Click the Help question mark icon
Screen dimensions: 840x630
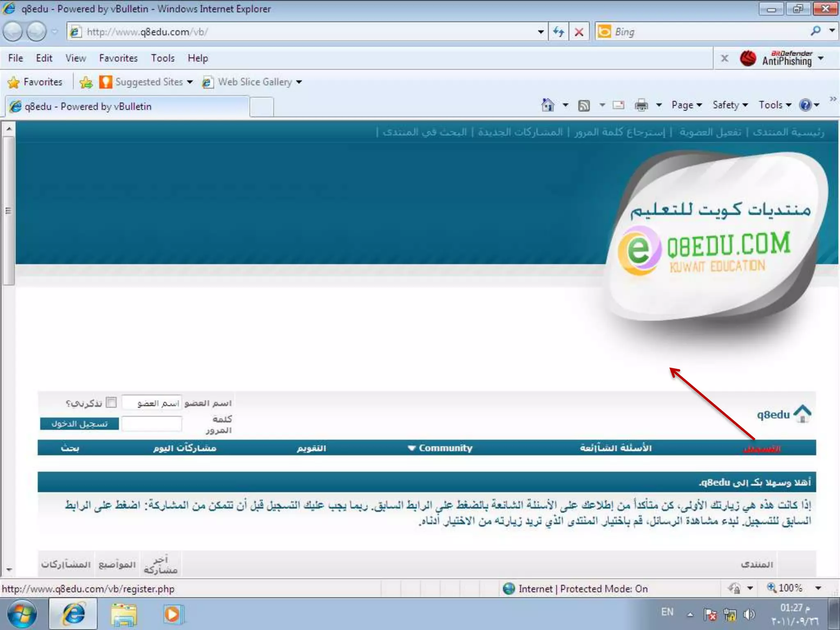click(805, 105)
